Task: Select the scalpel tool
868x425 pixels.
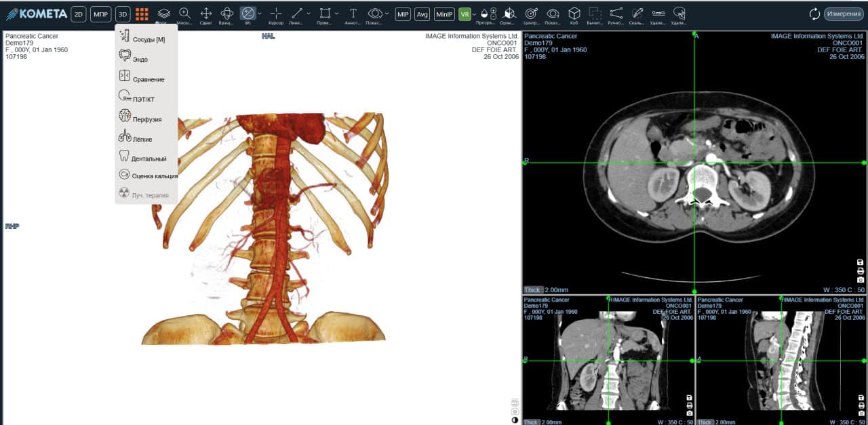Action: click(637, 14)
